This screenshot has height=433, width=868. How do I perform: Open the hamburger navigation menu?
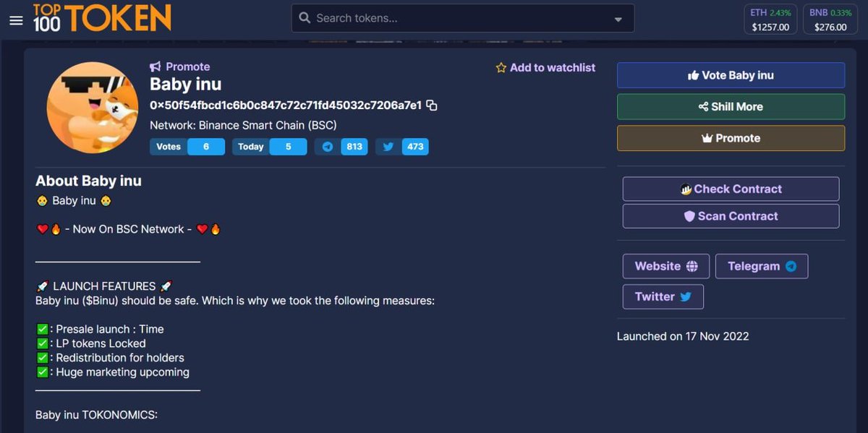pyautogui.click(x=16, y=20)
